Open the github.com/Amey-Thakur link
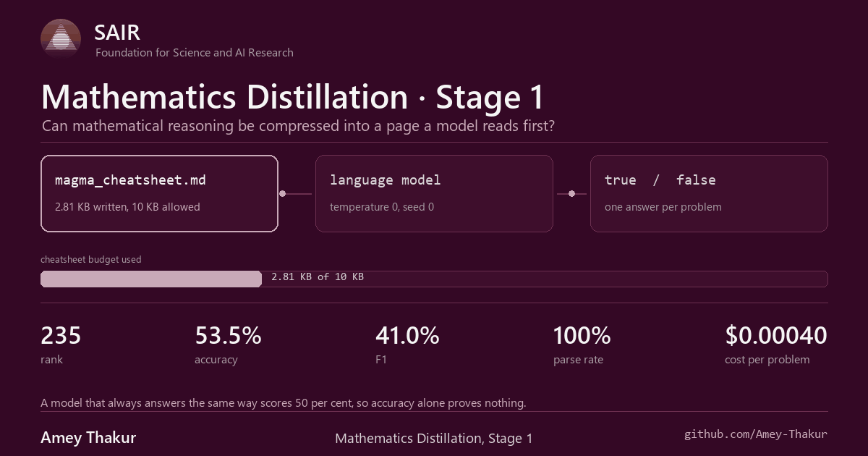 [x=756, y=434]
